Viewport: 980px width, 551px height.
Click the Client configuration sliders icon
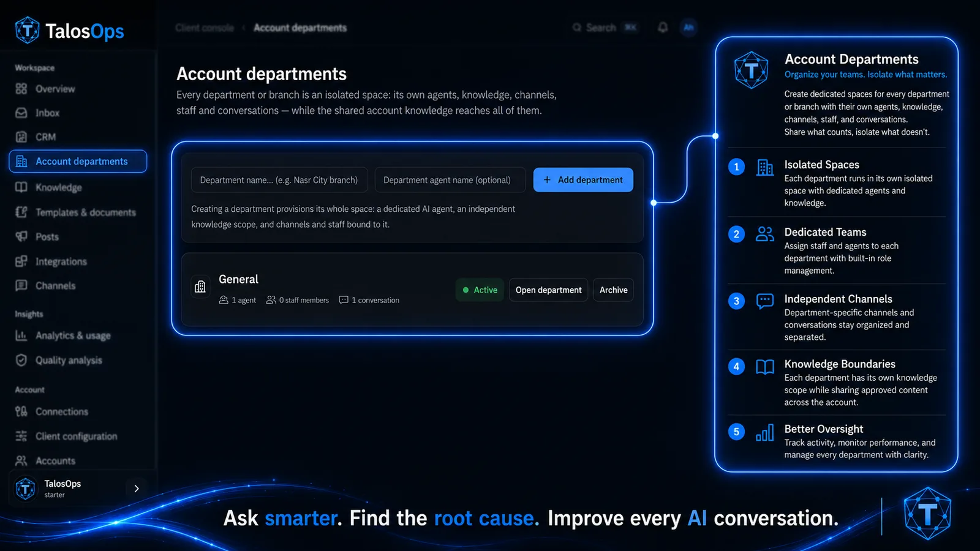pyautogui.click(x=21, y=436)
